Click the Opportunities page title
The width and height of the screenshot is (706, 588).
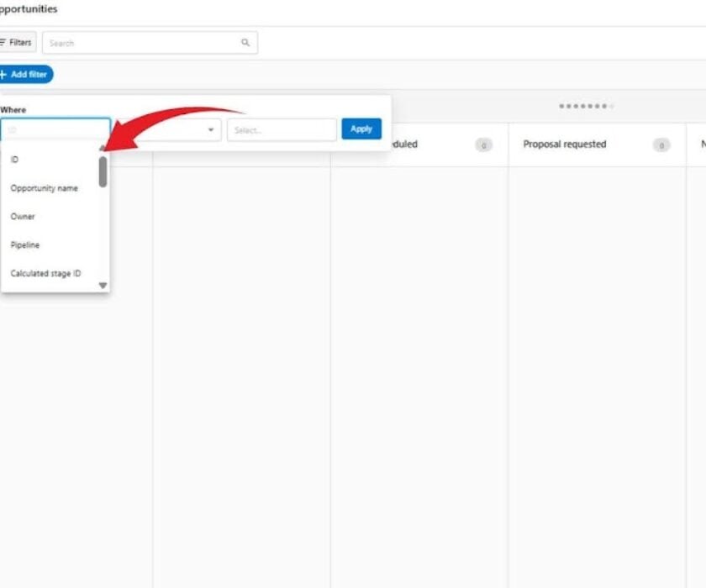coord(29,9)
